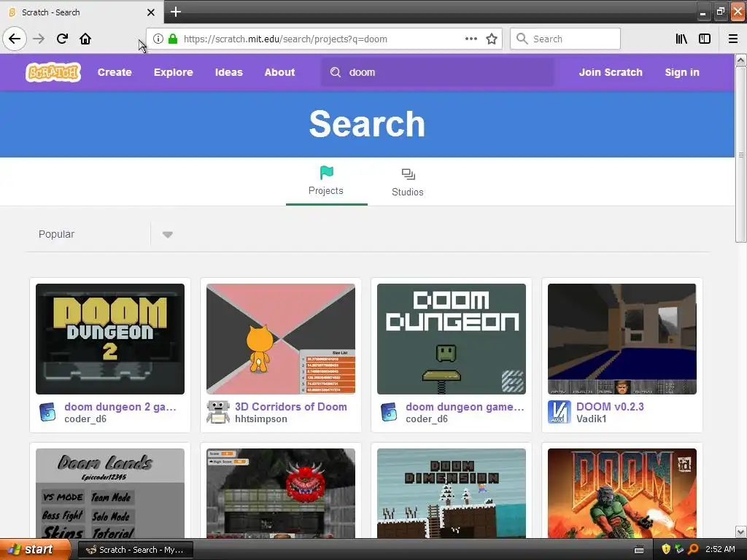Click the Studios stacked-windows icon

[x=408, y=174]
